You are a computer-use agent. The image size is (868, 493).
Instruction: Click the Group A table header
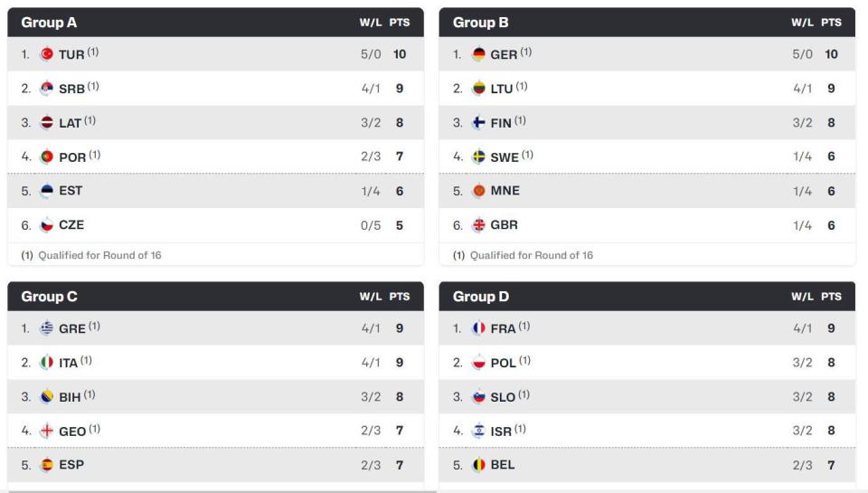coord(215,23)
